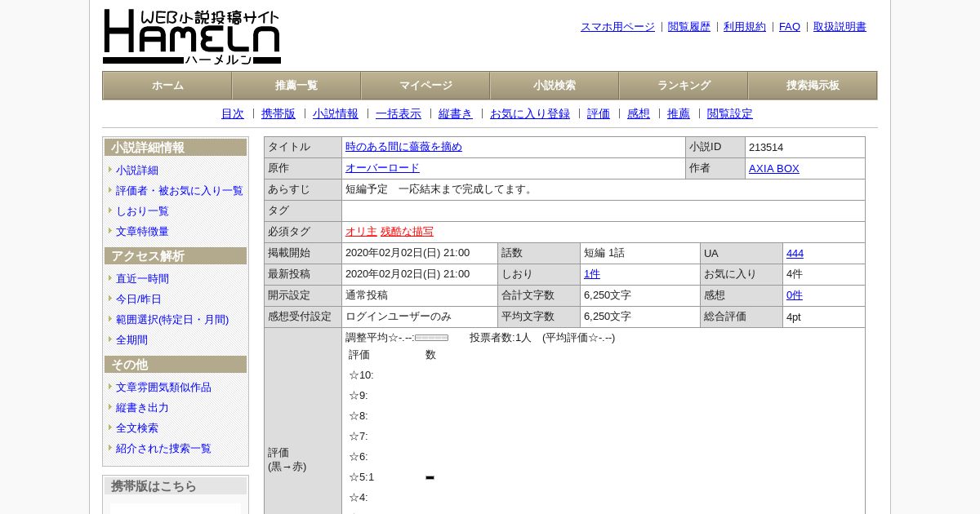
Task: Open the 捜索掲示板 tab
Action: pos(813,86)
